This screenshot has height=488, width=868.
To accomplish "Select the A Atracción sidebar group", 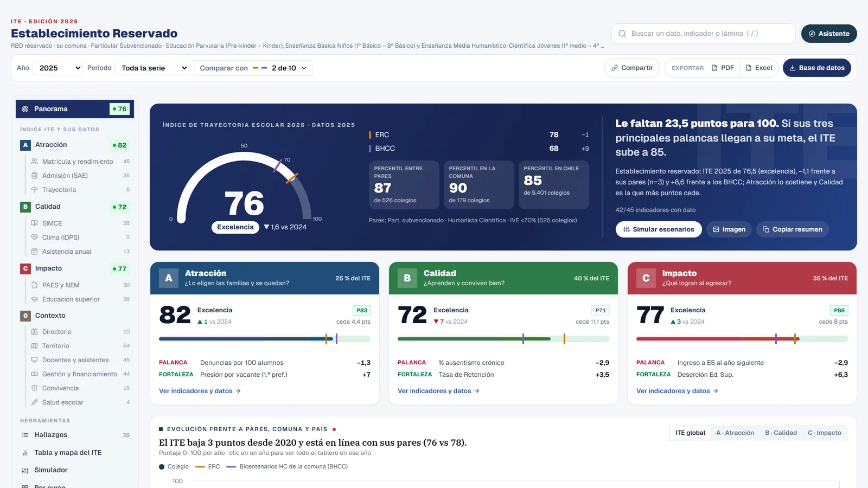I will (x=75, y=145).
